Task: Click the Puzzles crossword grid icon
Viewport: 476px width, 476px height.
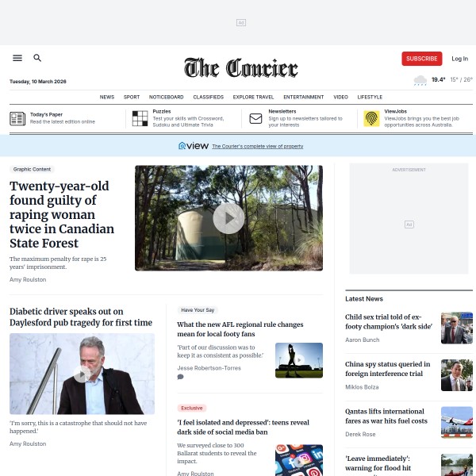Action: coord(140,118)
